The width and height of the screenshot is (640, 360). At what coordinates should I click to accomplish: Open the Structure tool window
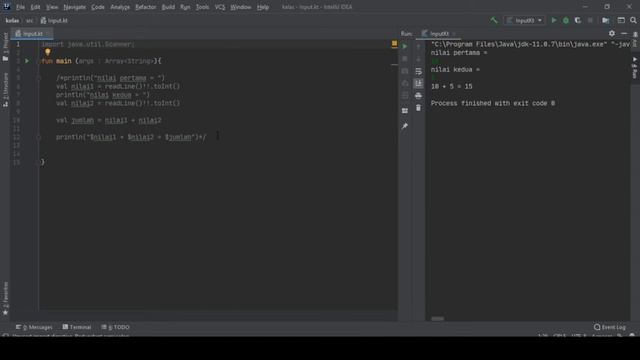[5, 90]
